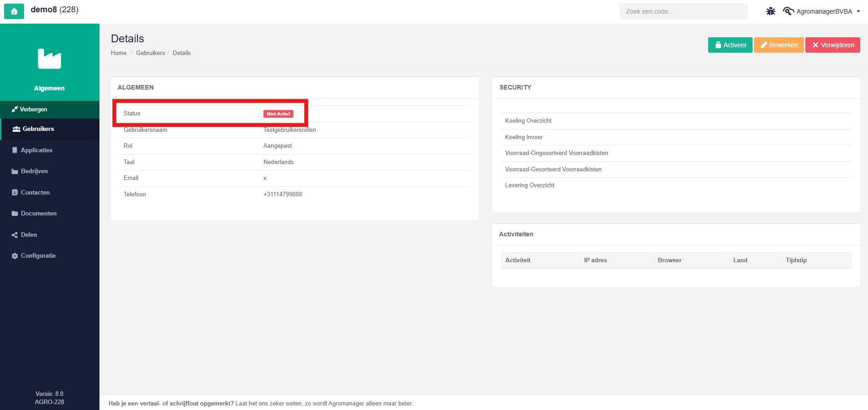
Task: Select the role value Aangepast
Action: pos(278,146)
